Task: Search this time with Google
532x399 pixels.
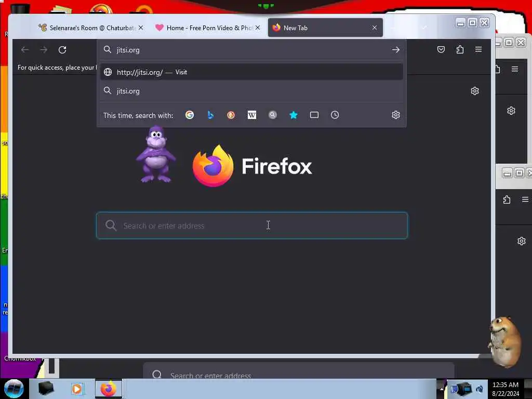Action: (190, 115)
